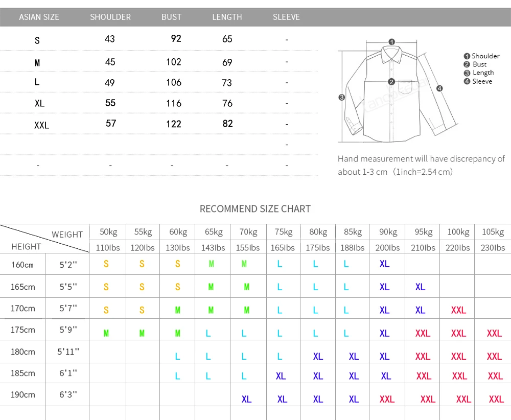Select the XXL row in size table
The height and width of the screenshot is (420, 511).
(159, 124)
